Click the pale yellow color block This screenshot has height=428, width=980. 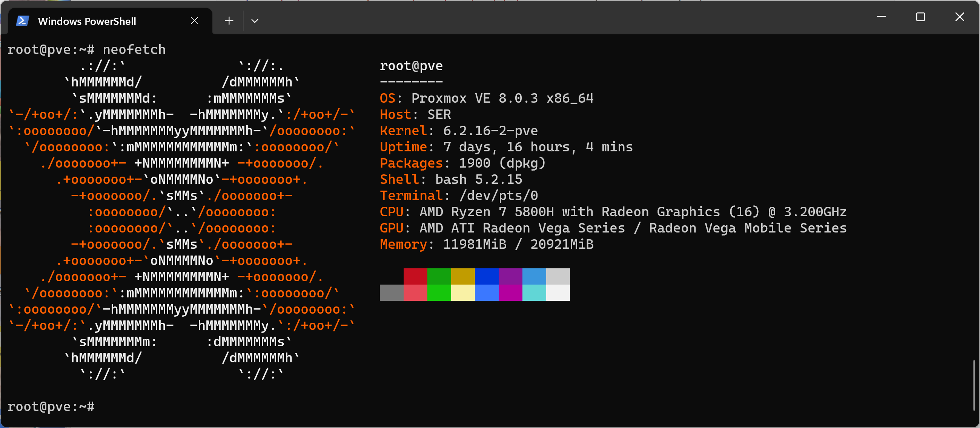tap(462, 293)
